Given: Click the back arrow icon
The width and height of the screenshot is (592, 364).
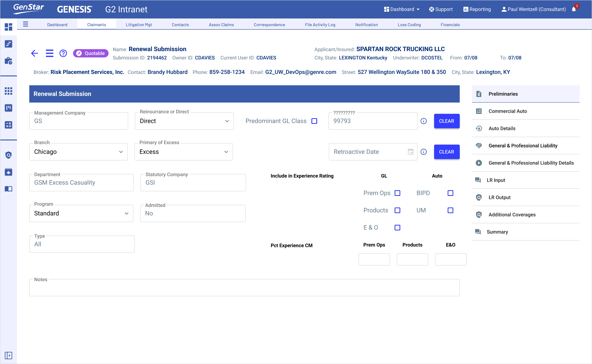Looking at the screenshot, I should [x=35, y=53].
